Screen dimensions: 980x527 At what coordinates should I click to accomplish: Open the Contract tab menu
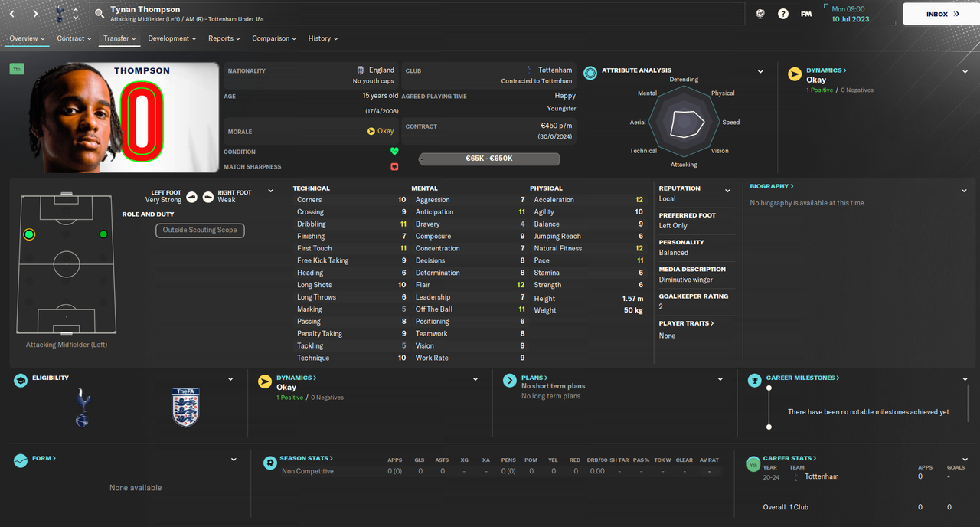(74, 38)
